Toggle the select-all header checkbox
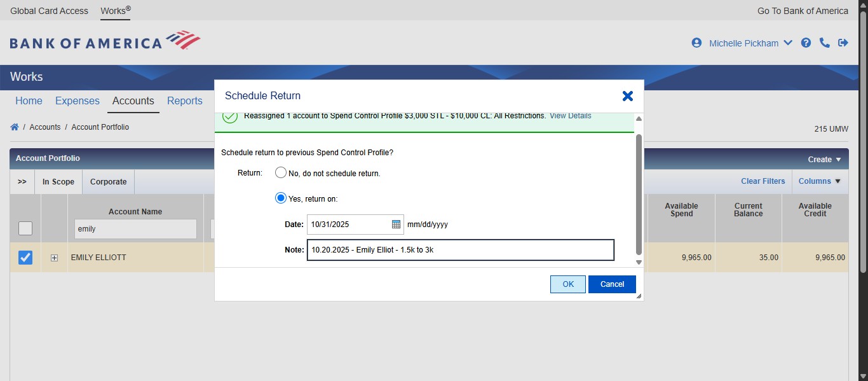 (x=25, y=228)
